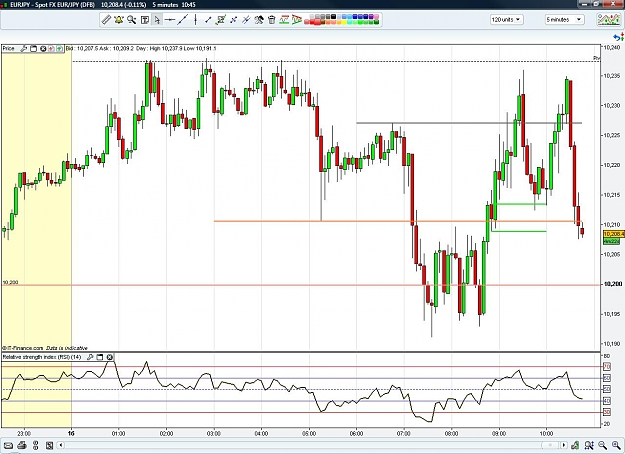Select the arrow cursor tool
Image resolution: width=625 pixels, height=454 pixels.
coord(157,20)
